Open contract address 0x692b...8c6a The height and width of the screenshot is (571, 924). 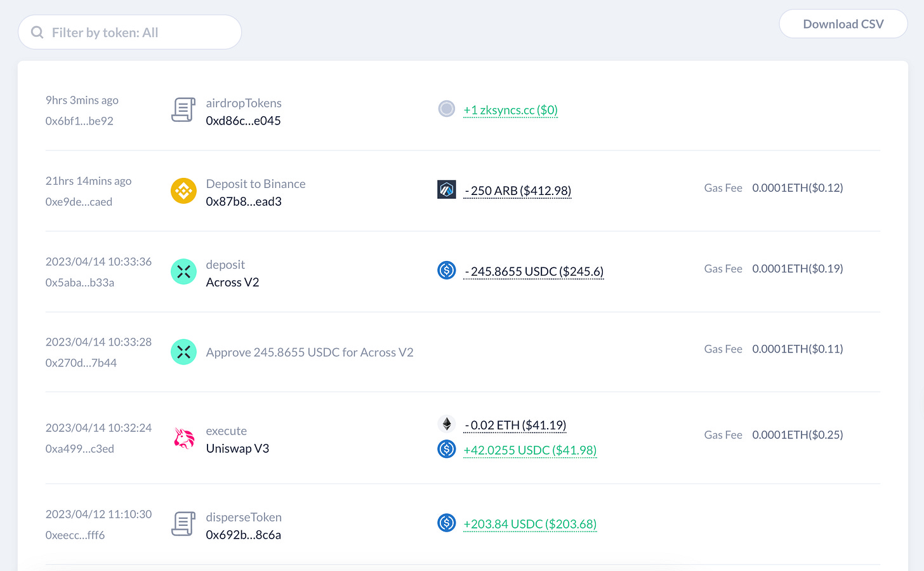244,535
